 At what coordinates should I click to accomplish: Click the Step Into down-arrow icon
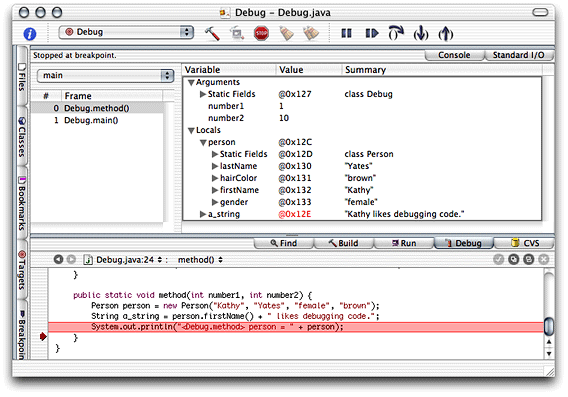click(421, 34)
